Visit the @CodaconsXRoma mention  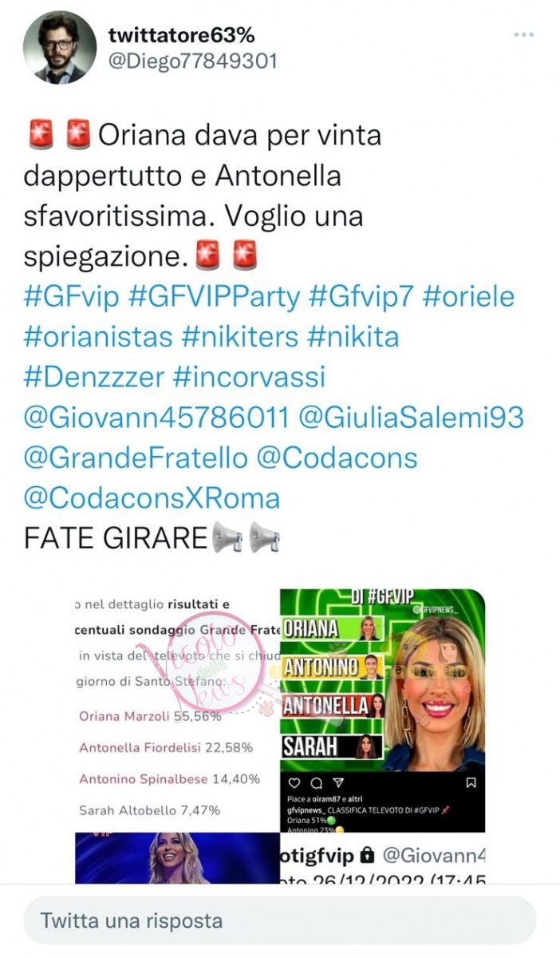point(152,498)
